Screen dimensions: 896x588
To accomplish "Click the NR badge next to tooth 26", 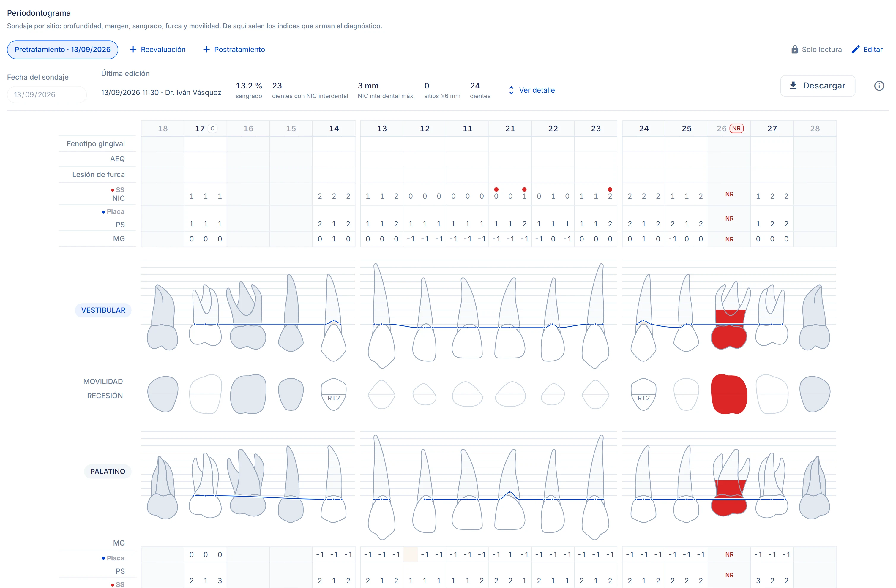I will point(736,128).
